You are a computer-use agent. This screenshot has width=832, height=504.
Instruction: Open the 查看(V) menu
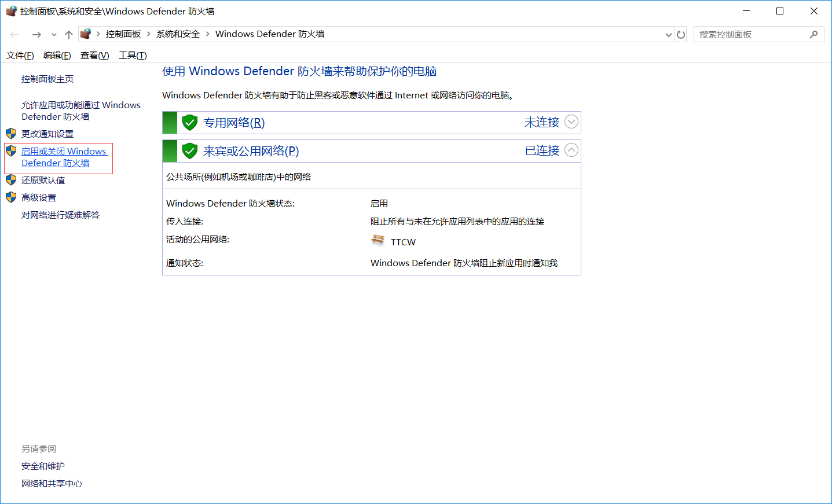[x=95, y=56]
